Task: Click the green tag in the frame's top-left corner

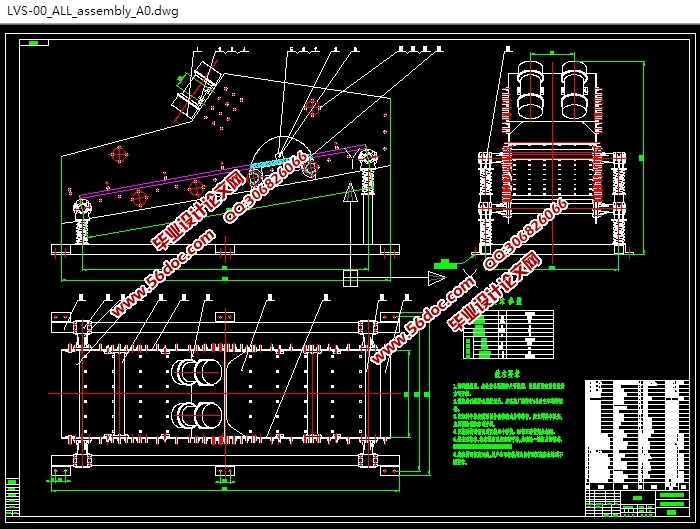Action: point(34,43)
